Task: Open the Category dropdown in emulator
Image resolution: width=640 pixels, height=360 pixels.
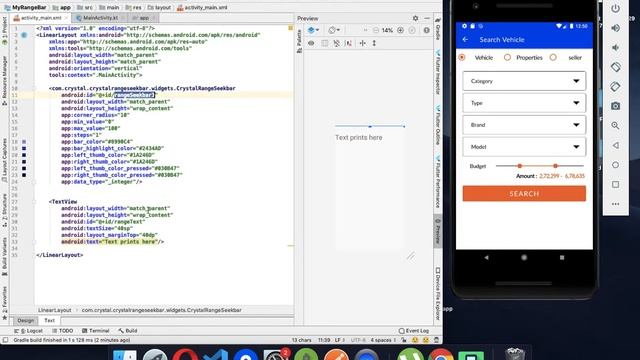Action: [524, 81]
